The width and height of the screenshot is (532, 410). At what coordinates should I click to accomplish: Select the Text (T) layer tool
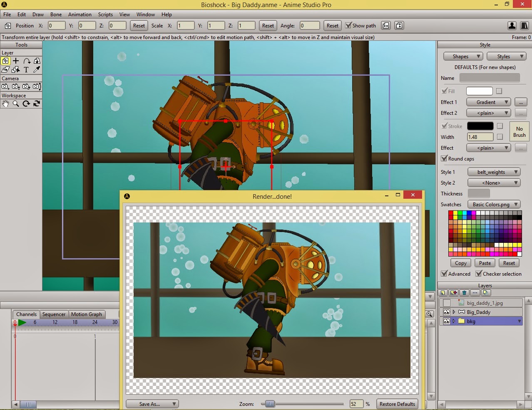click(x=26, y=69)
